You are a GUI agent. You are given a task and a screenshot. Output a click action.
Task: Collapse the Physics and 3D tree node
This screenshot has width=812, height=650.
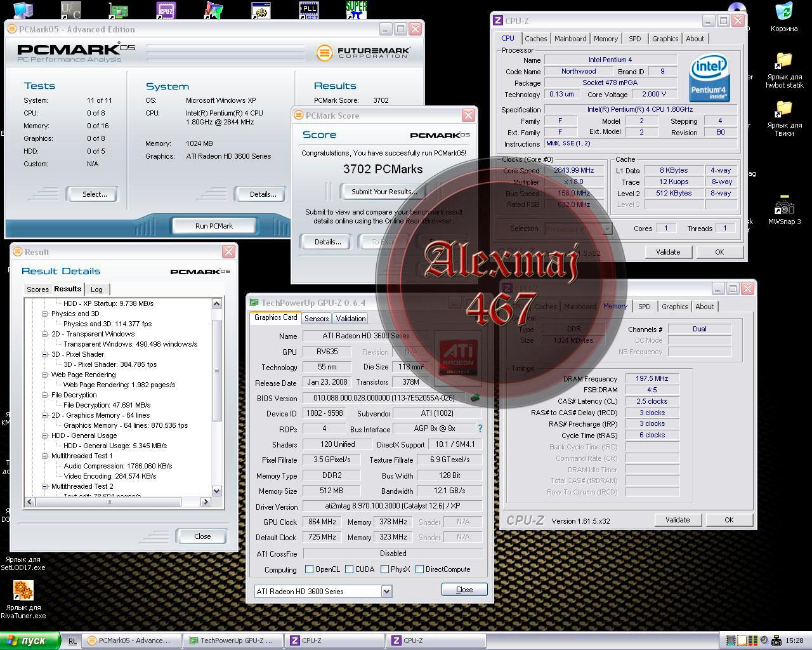(45, 314)
